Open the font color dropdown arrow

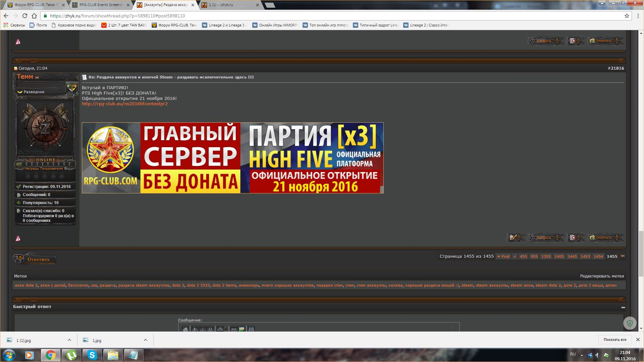pyautogui.click(x=226, y=329)
